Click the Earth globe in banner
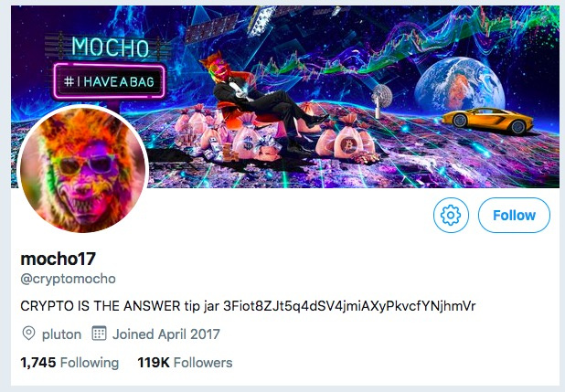The width and height of the screenshot is (565, 392). 460,86
